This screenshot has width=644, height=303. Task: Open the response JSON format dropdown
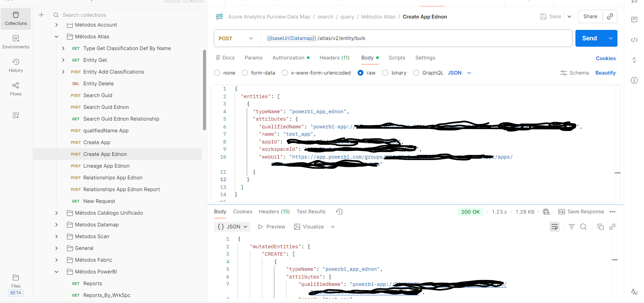(232, 227)
